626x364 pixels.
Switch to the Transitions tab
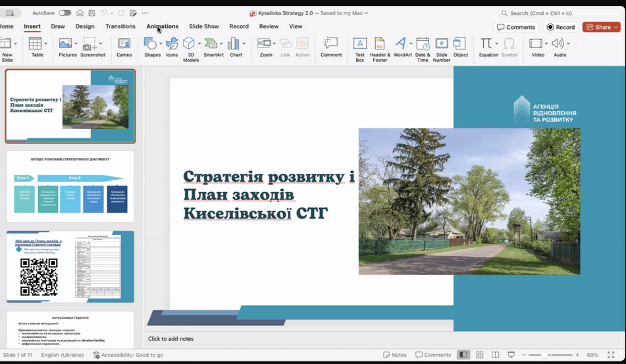(x=120, y=26)
